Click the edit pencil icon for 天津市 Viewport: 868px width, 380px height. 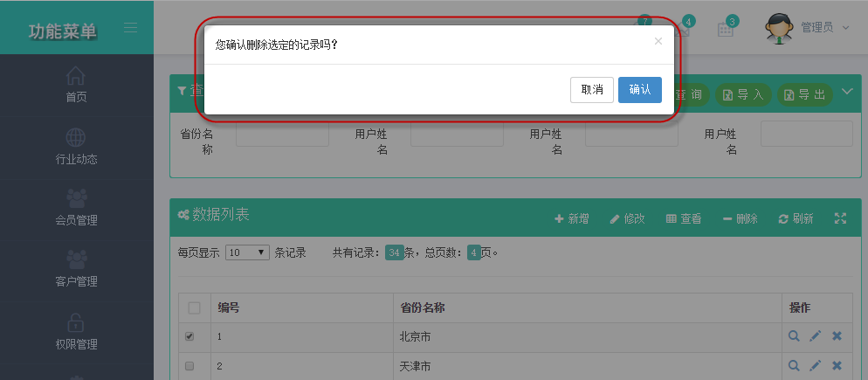[816, 366]
